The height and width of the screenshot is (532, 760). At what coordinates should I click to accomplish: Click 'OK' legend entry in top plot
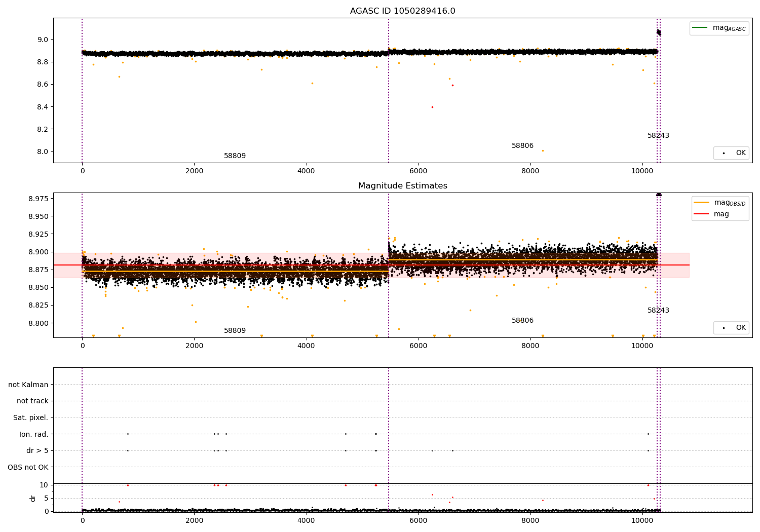click(741, 153)
